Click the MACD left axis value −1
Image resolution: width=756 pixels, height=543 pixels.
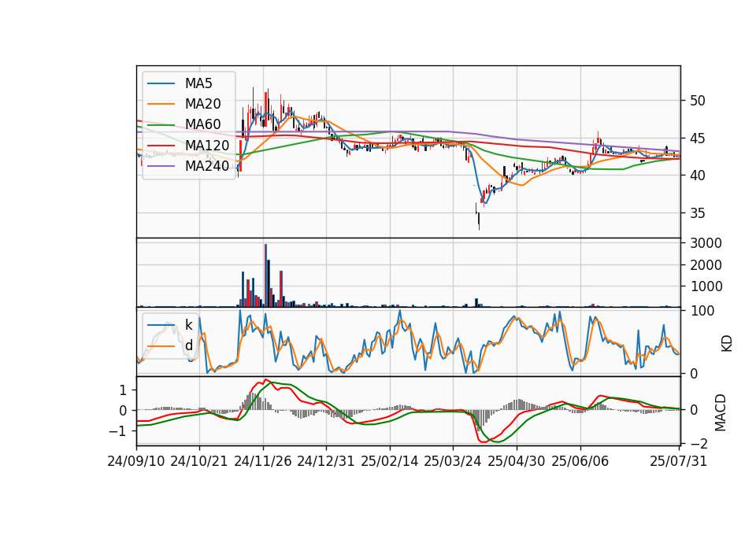(119, 431)
